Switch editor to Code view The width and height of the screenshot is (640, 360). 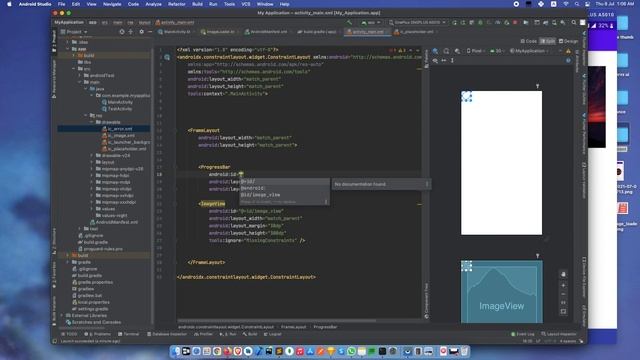528,41
